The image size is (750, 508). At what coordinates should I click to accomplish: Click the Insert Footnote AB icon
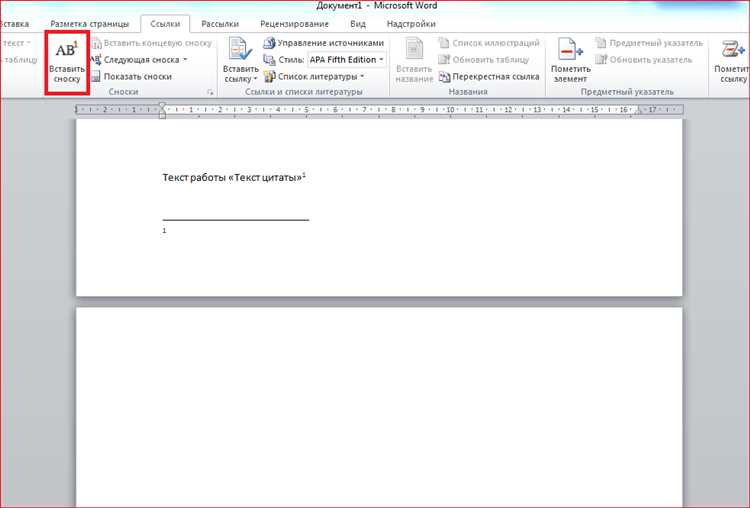click(x=66, y=49)
